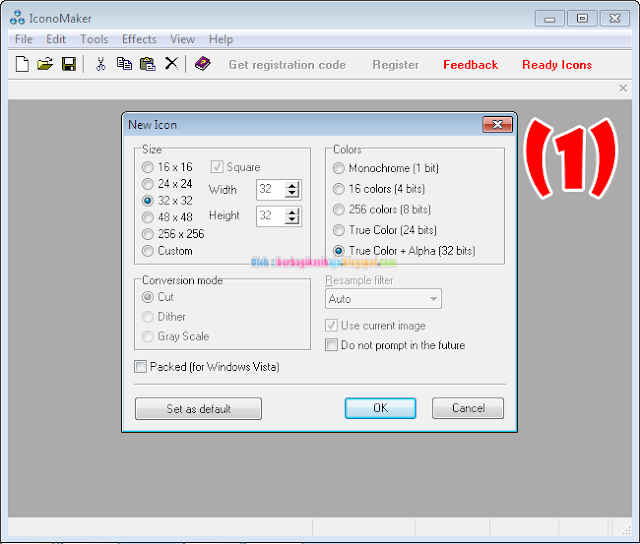Save using the floppy disk toolbar icon
Image resolution: width=640 pixels, height=544 pixels.
click(69, 64)
